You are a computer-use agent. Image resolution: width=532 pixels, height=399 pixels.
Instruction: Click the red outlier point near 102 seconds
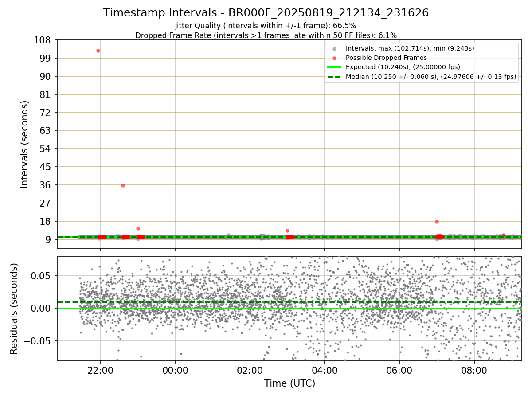[98, 51]
